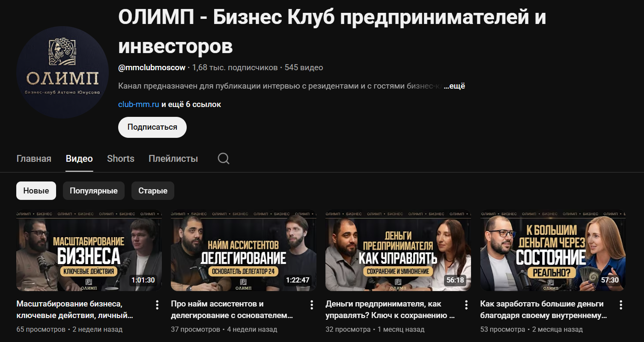Select the Популярные sort filter chip

(94, 191)
